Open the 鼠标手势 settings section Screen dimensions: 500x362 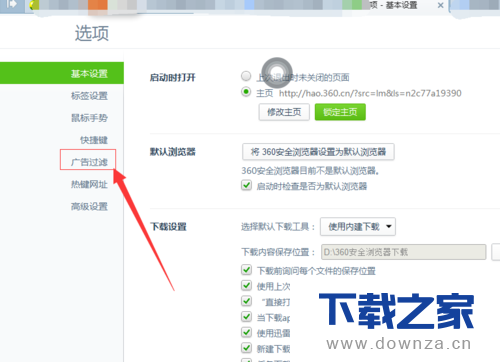coord(89,118)
